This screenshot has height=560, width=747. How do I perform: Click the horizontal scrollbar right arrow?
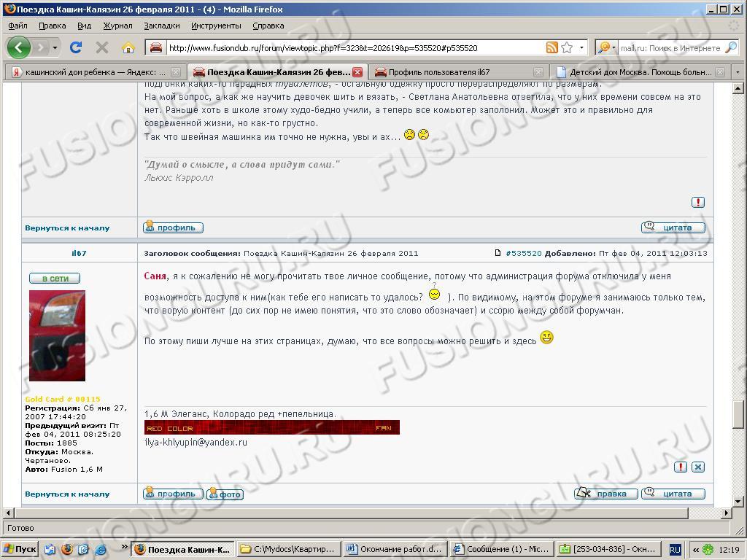click(726, 513)
